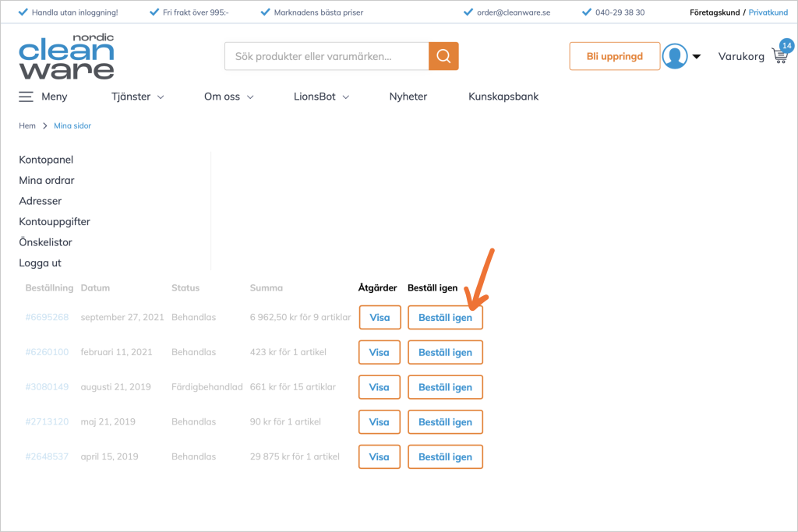Open the hamburger Meny icon
Screen dimensions: 798x532
26,97
